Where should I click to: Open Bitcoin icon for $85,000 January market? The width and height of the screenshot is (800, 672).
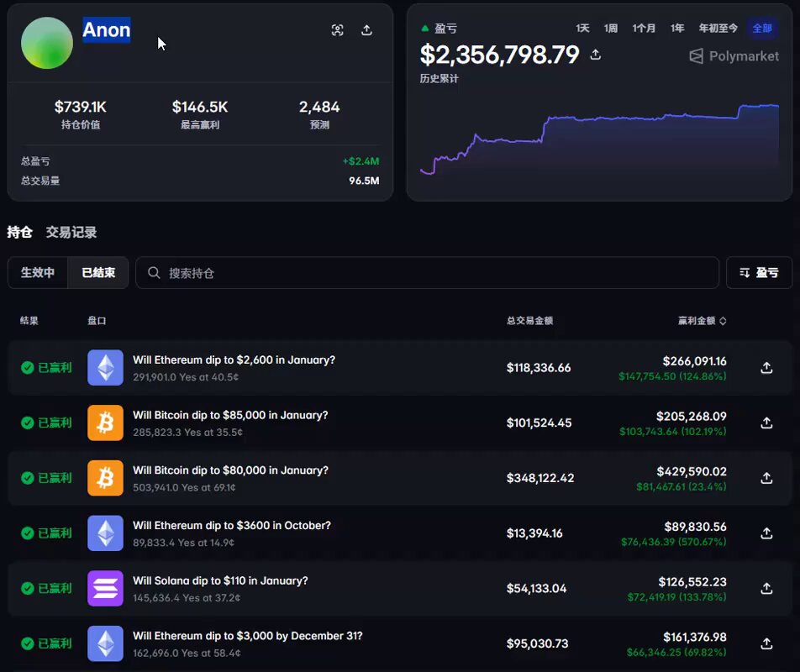[106, 423]
